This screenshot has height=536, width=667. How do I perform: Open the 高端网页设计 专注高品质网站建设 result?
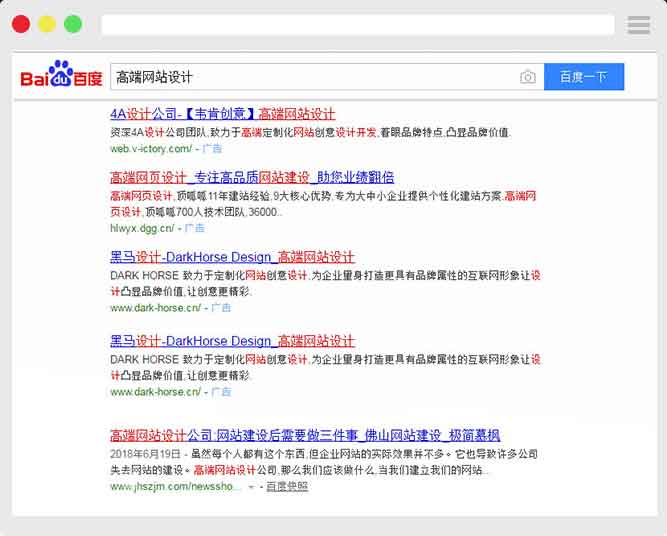[252, 177]
